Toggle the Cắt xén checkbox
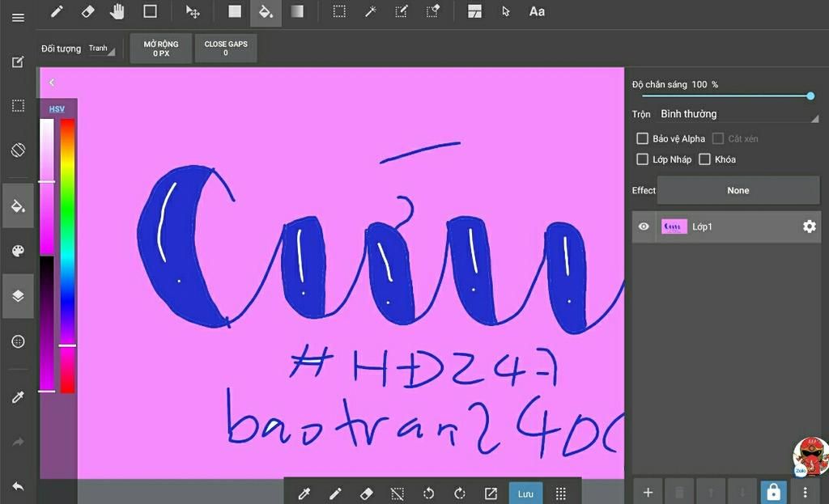 tap(718, 138)
